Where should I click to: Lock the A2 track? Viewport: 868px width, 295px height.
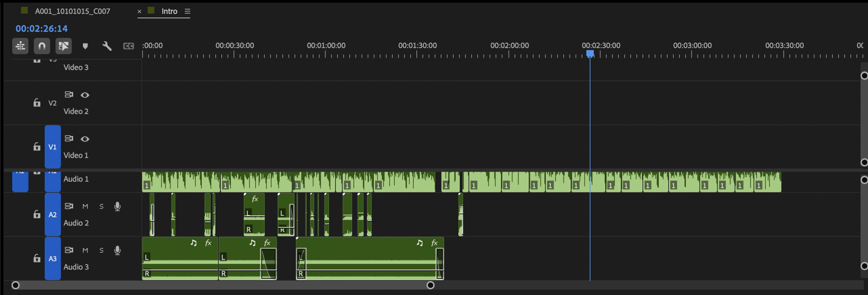(x=37, y=214)
